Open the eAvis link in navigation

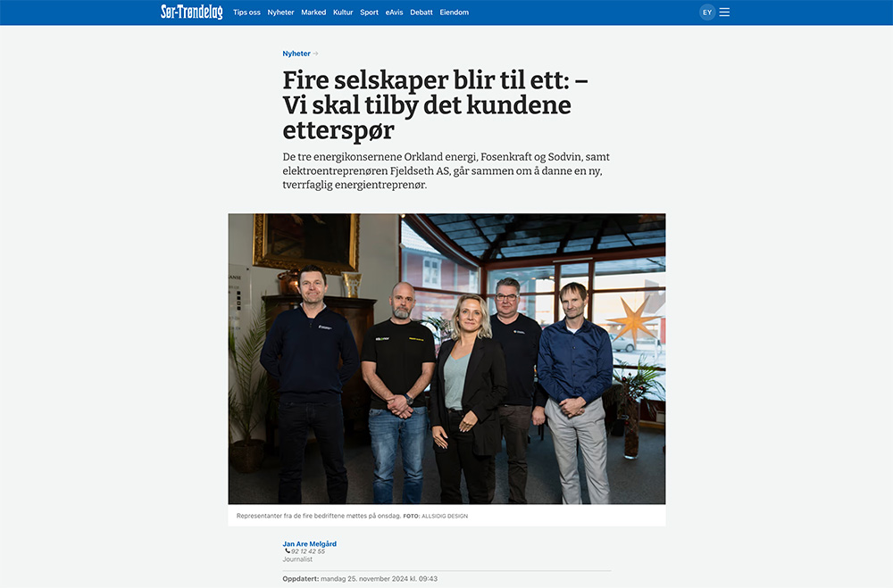click(394, 12)
